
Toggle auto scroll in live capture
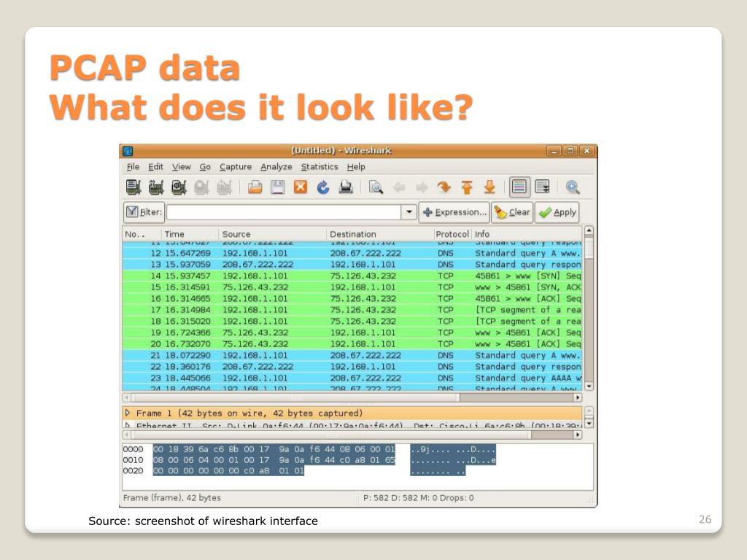[x=542, y=187]
